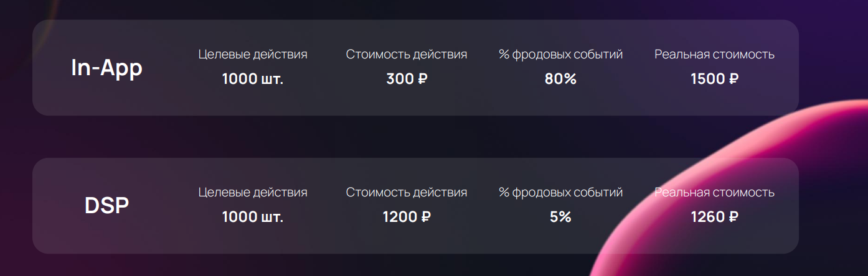Click the '5%' fraud percentage
868x276 pixels.
(560, 217)
